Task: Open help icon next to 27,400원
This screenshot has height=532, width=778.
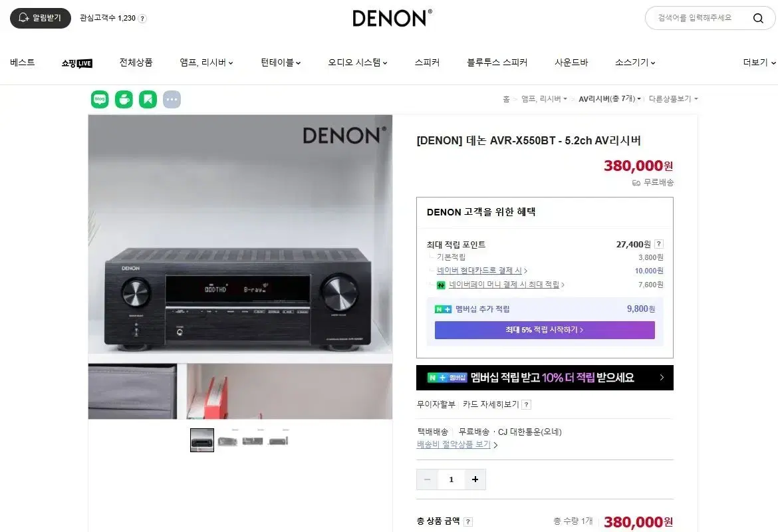Action: [659, 244]
